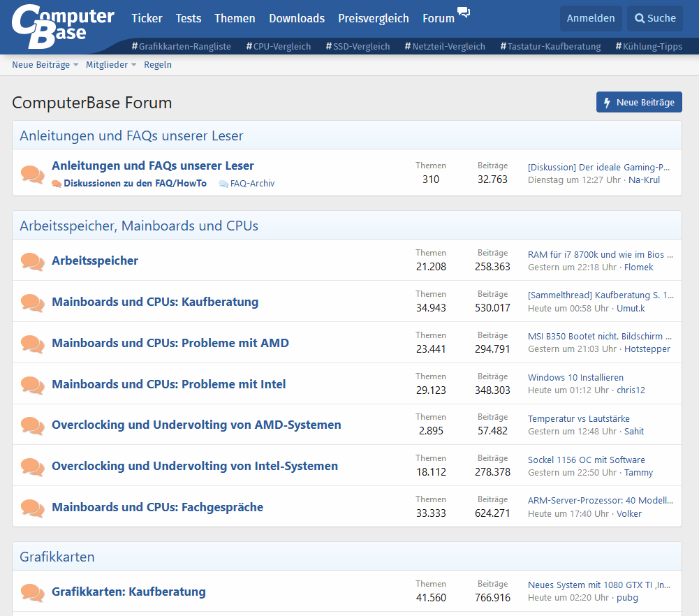Click the forum speech bubbles icon next to Forum

click(x=464, y=12)
